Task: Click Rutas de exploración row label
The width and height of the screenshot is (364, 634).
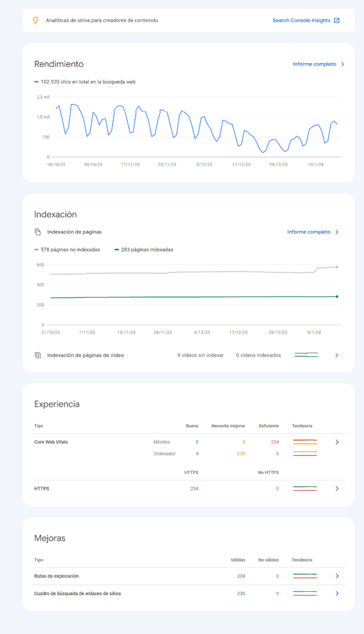Action: 56,576
